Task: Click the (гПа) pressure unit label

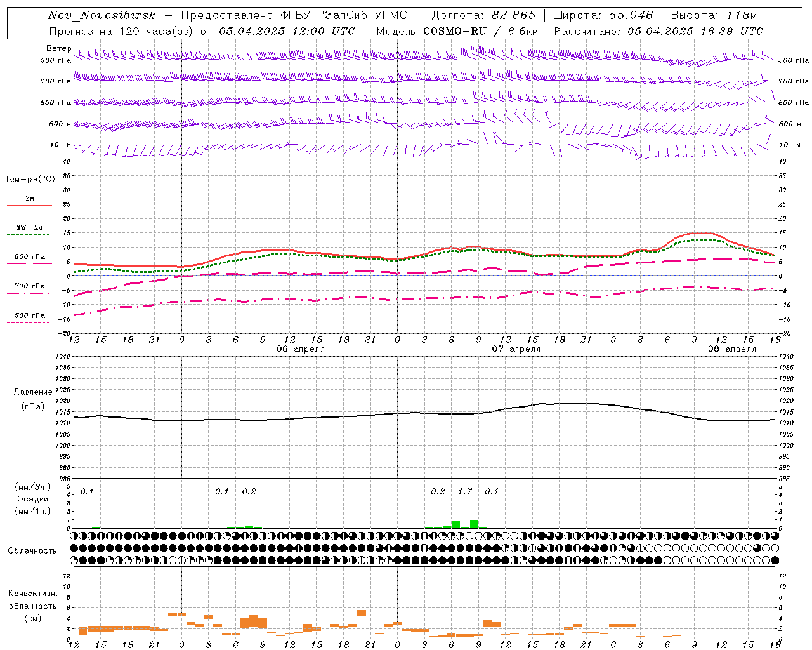Action: (x=32, y=407)
